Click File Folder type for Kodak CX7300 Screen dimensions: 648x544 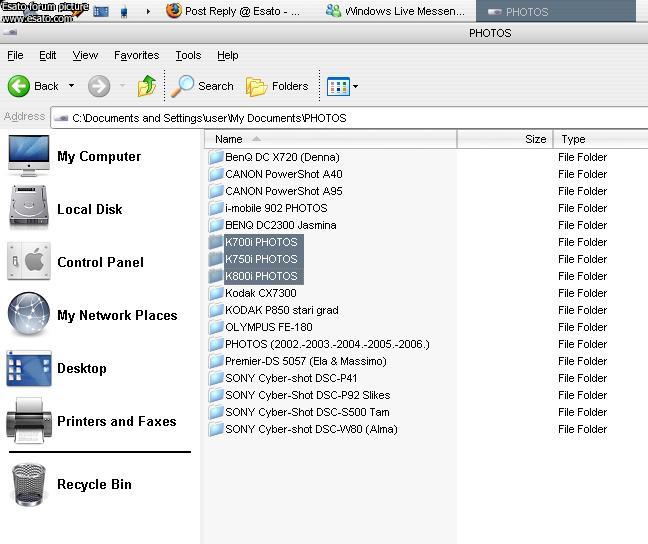(x=582, y=293)
